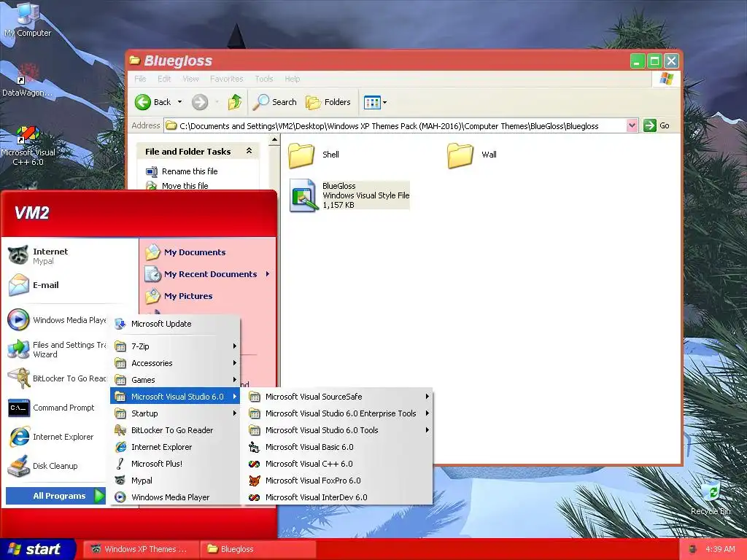Open the View menu
The height and width of the screenshot is (560, 747).
190,79
